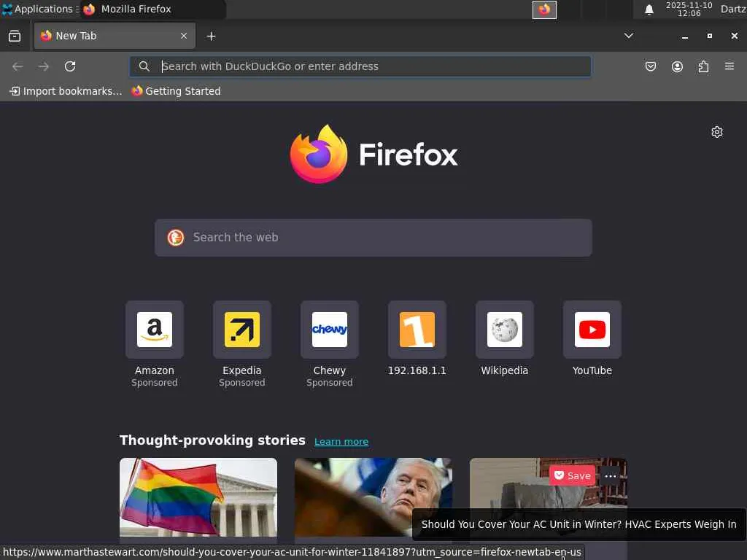Open the rainbow flag story thumbnail
The image size is (747, 560).
(198, 497)
